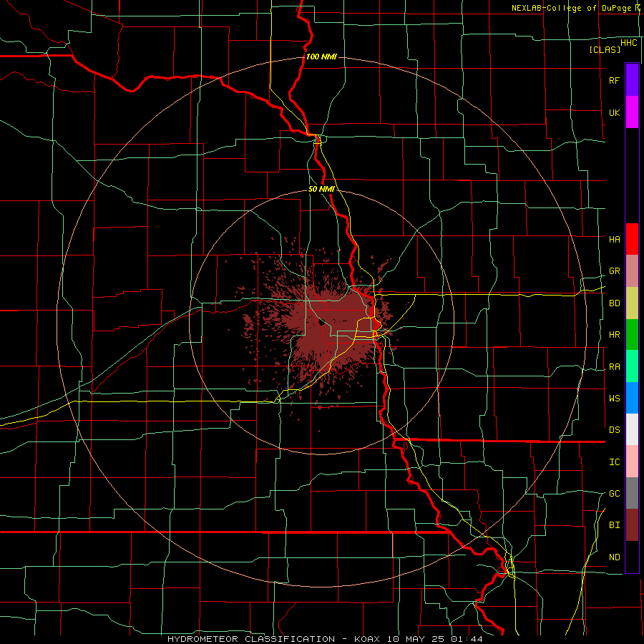Click the RF legend label
This screenshot has height=644, width=644.
coord(614,80)
